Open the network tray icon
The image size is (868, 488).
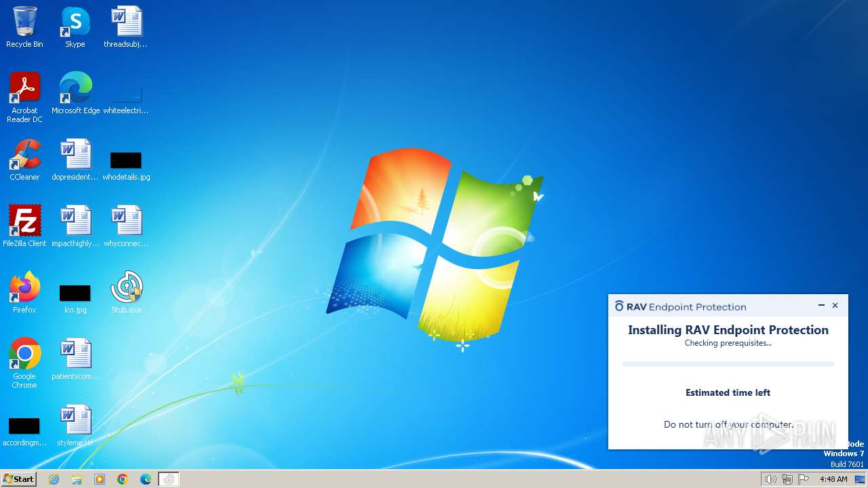(787, 479)
